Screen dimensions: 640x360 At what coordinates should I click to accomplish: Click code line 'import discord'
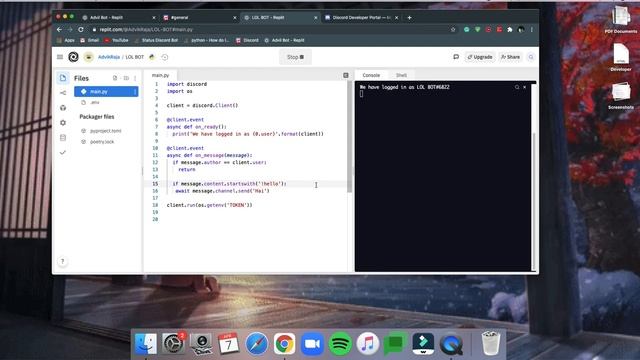[x=187, y=84]
